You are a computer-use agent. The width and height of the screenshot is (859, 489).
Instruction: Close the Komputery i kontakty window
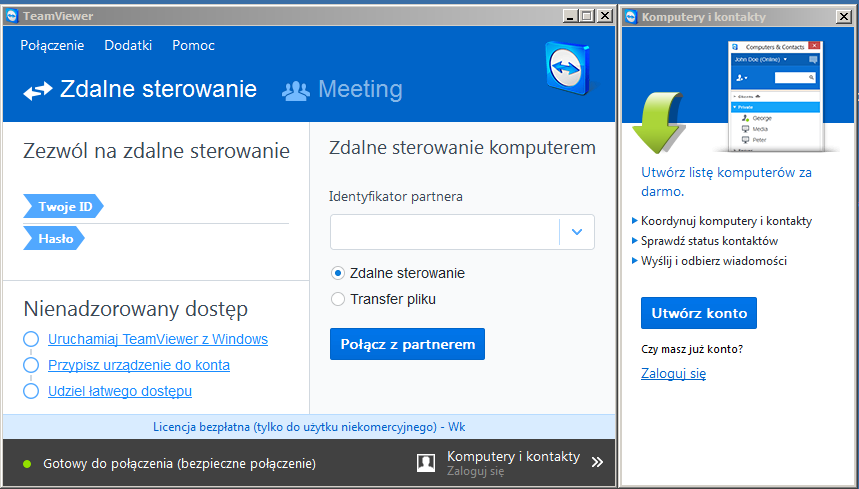click(844, 16)
